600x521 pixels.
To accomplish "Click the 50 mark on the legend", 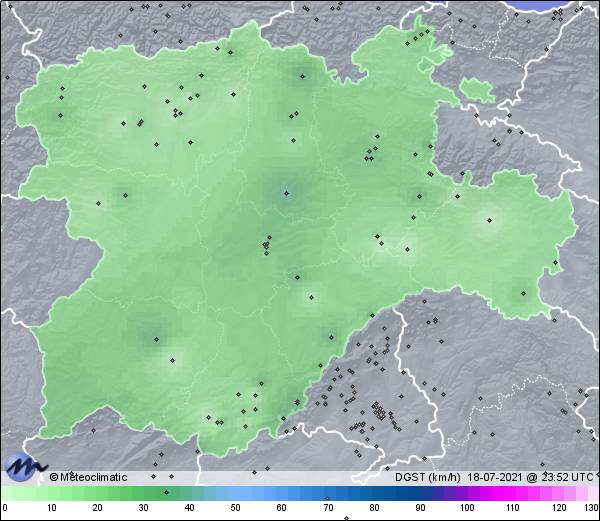I will (235, 508).
